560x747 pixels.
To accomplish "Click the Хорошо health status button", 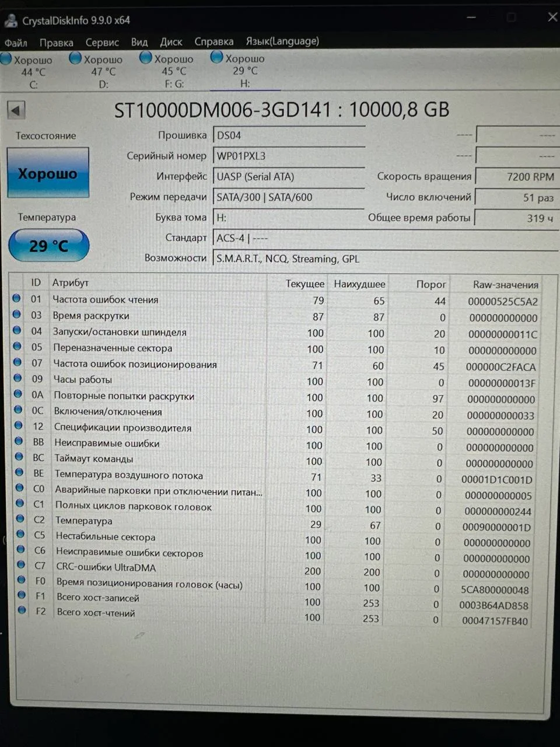I will pyautogui.click(x=48, y=173).
